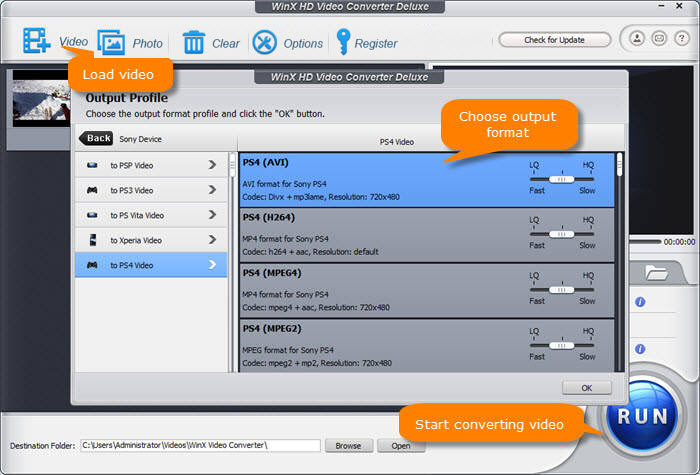
Task: Open the user account icon
Action: click(x=637, y=38)
